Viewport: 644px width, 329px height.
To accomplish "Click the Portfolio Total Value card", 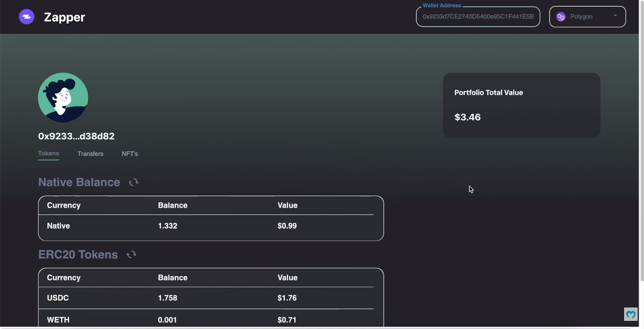I will point(522,105).
